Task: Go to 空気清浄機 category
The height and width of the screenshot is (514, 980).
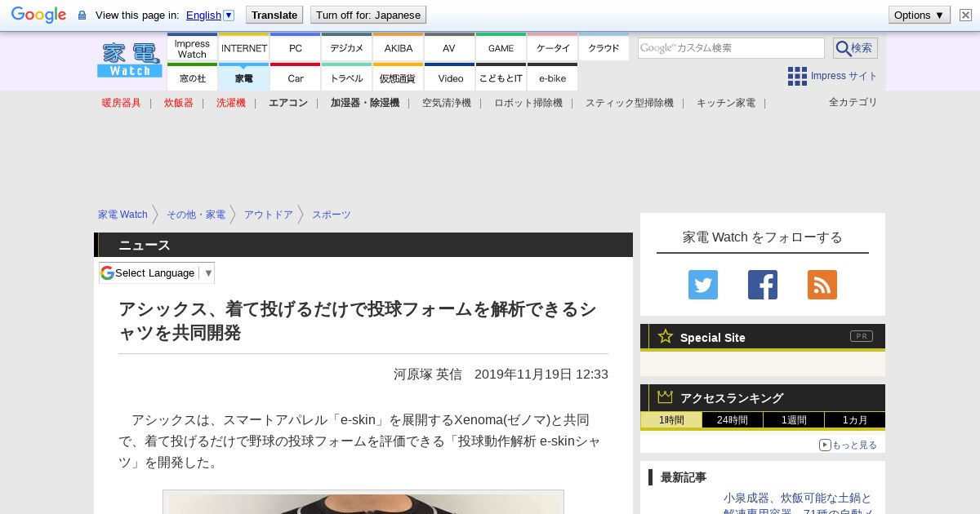Action: tap(447, 103)
